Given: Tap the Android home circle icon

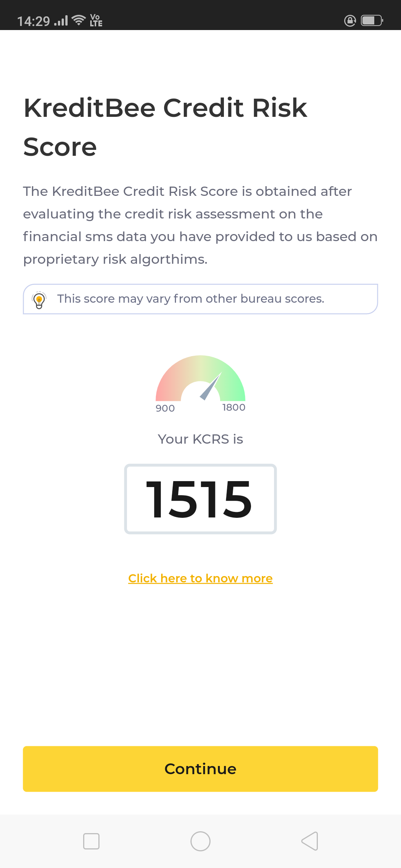Looking at the screenshot, I should coord(200,841).
